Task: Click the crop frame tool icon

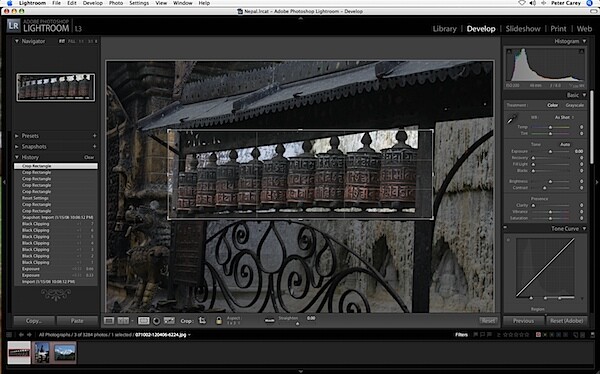Action: pyautogui.click(x=202, y=321)
